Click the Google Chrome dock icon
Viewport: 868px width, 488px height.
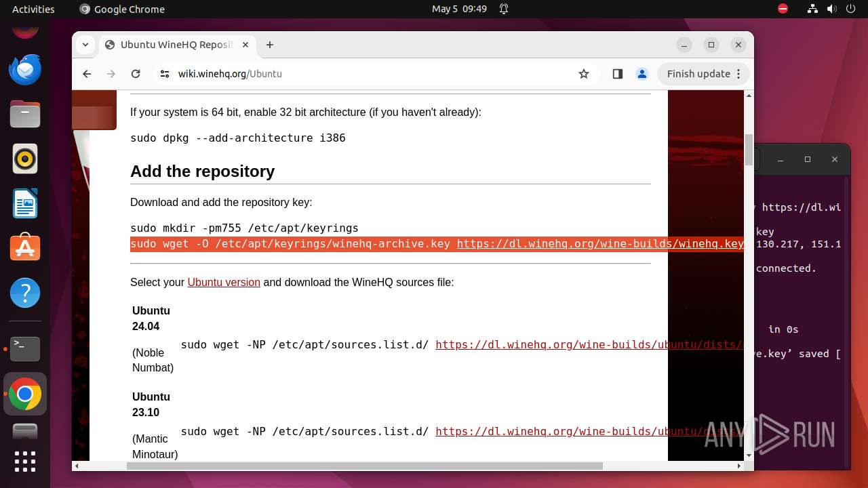coord(25,394)
